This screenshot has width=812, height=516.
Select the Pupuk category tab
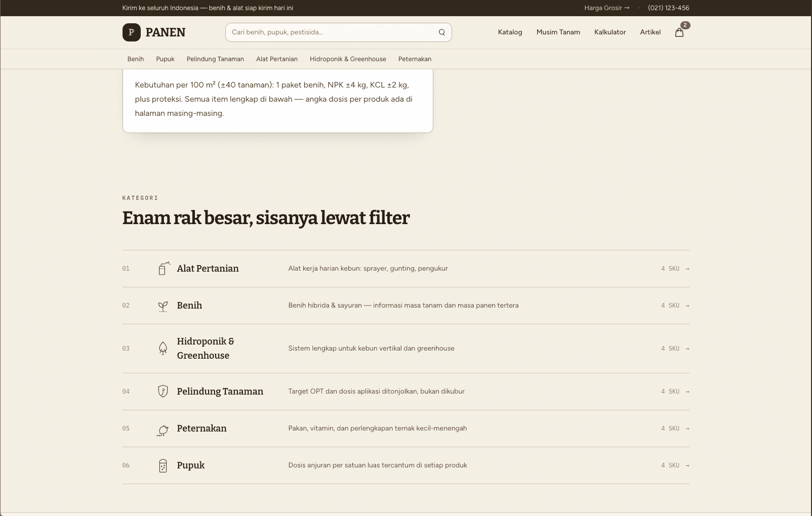pos(165,59)
